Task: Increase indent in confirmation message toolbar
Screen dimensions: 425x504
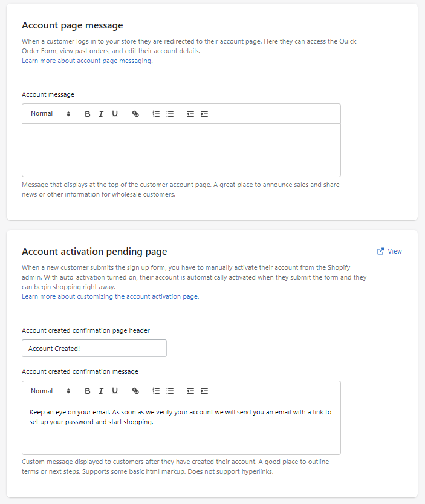Action: pyautogui.click(x=204, y=391)
